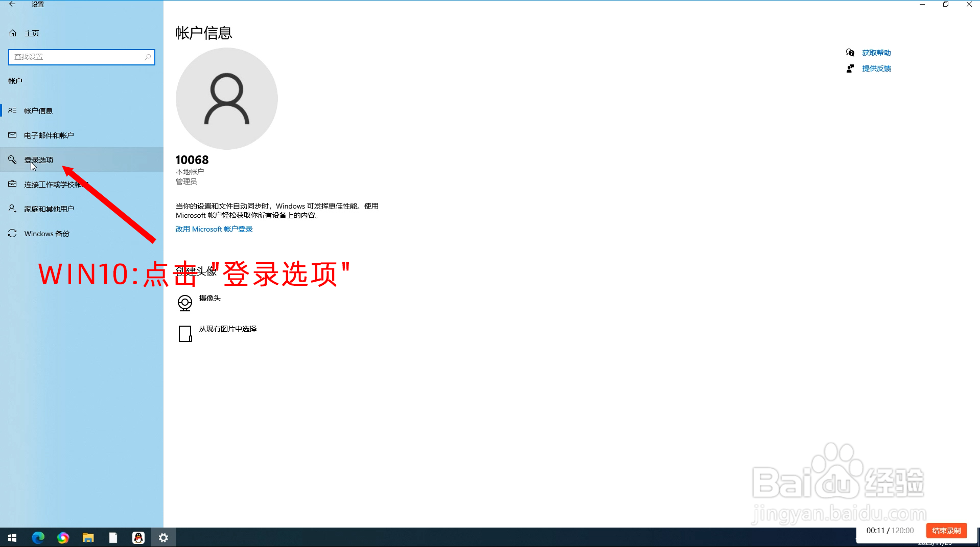Click the 主页 home icon
Viewport: 980px width, 547px height.
[x=12, y=33]
